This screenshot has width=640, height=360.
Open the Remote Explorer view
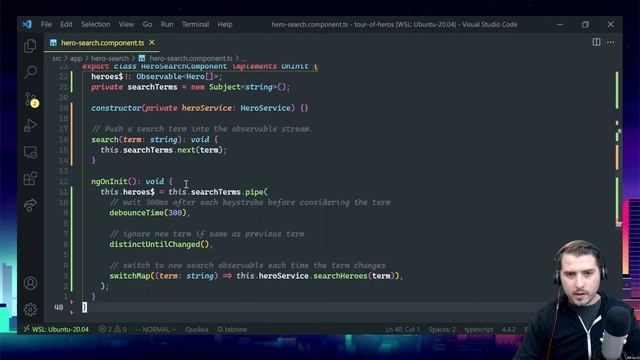(30, 152)
